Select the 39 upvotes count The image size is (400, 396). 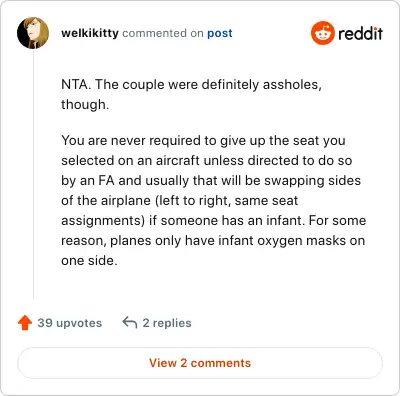(x=70, y=323)
